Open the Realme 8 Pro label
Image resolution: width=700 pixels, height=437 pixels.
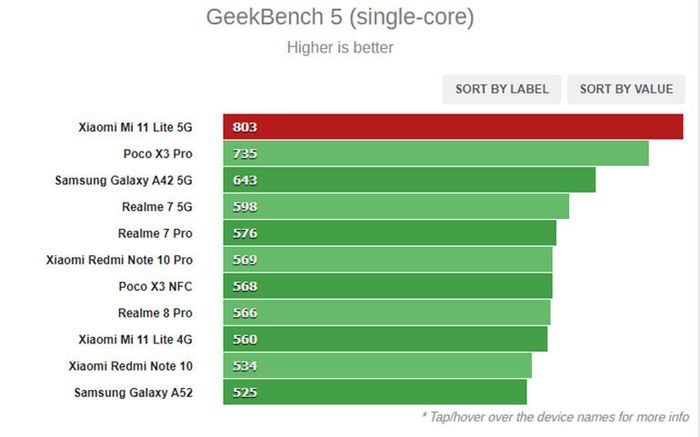tap(155, 313)
